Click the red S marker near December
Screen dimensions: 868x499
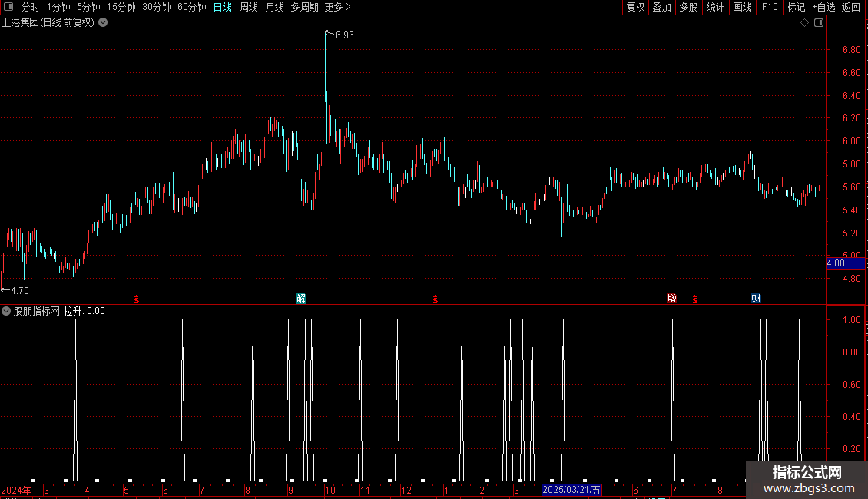[436, 299]
